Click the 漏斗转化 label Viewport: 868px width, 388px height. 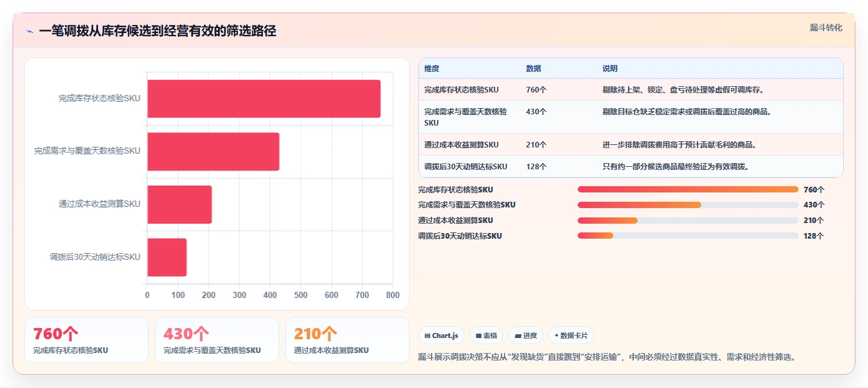pos(826,28)
